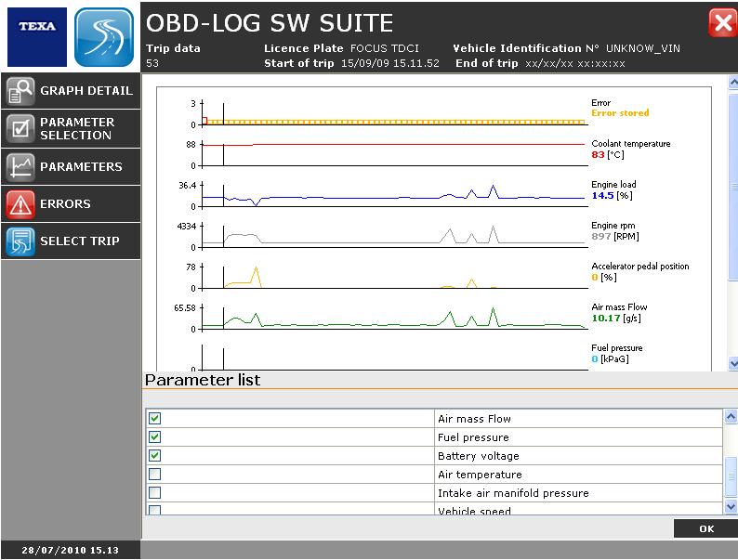This screenshot has width=738, height=560.
Task: Check Intake air manifold pressure checkbox
Action: coord(155,492)
